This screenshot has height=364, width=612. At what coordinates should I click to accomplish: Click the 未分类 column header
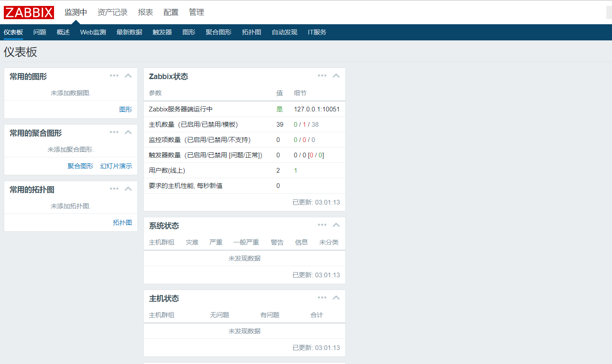click(329, 242)
